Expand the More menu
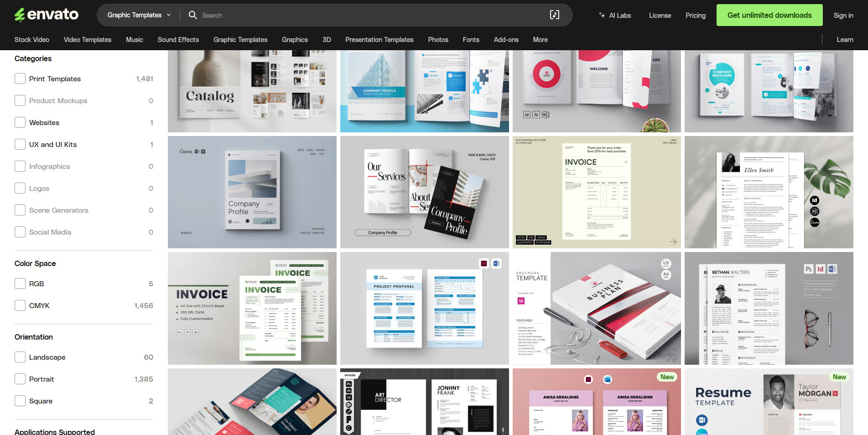Viewport: 868px width, 435px height. click(x=541, y=40)
